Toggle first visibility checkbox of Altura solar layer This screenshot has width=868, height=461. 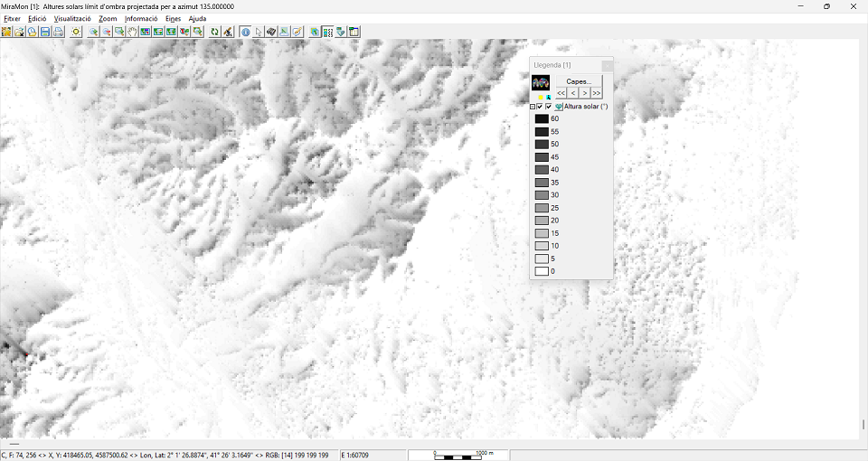(x=540, y=107)
